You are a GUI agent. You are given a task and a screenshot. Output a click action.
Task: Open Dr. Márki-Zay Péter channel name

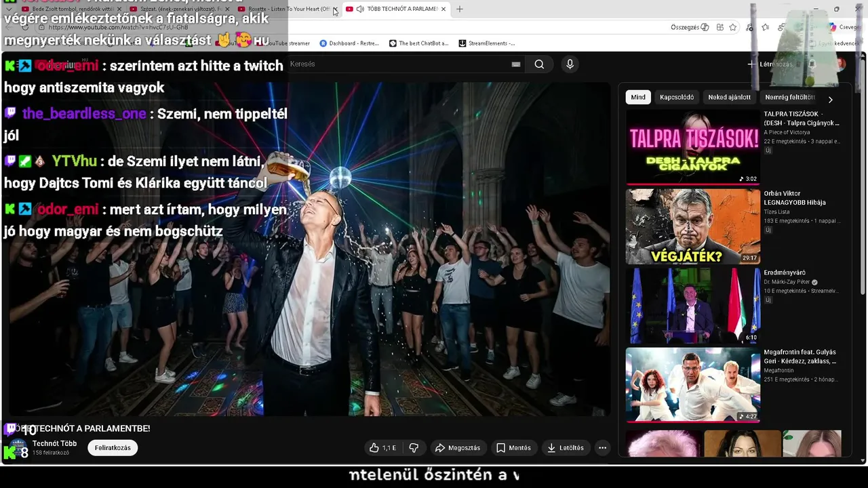787,282
